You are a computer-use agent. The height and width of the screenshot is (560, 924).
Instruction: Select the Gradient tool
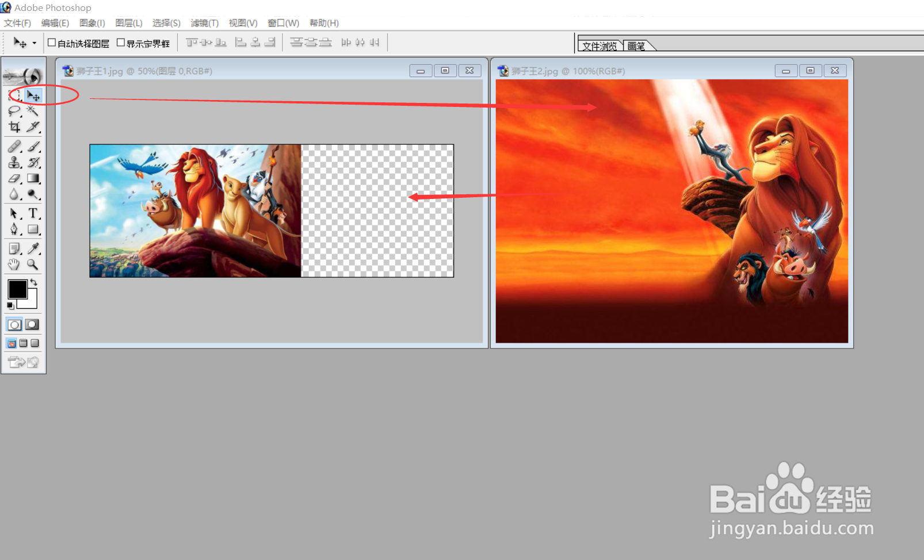[x=33, y=179]
